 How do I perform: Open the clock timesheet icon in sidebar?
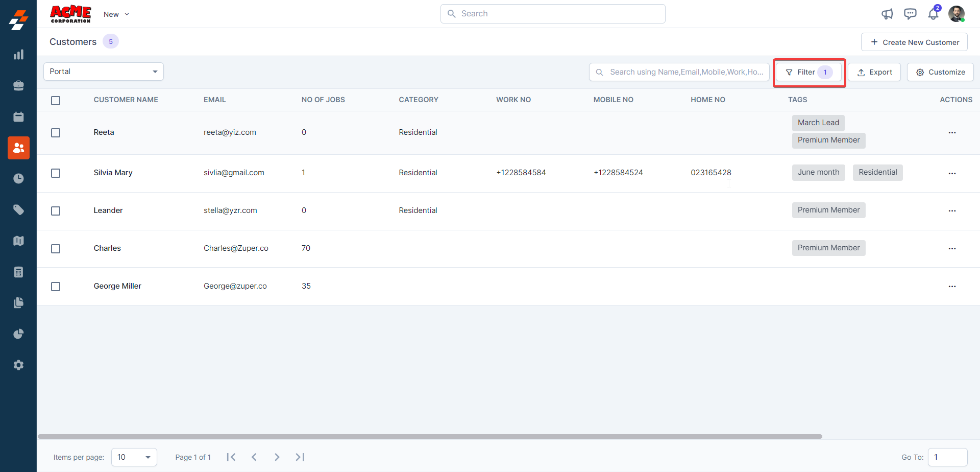[x=18, y=179]
